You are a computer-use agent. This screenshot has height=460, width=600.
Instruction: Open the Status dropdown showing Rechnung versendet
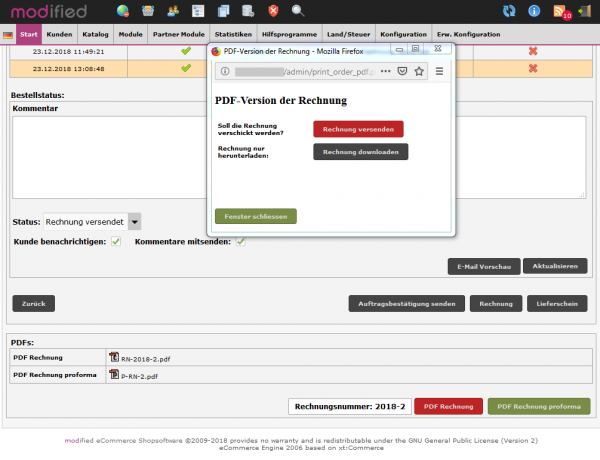click(92, 222)
